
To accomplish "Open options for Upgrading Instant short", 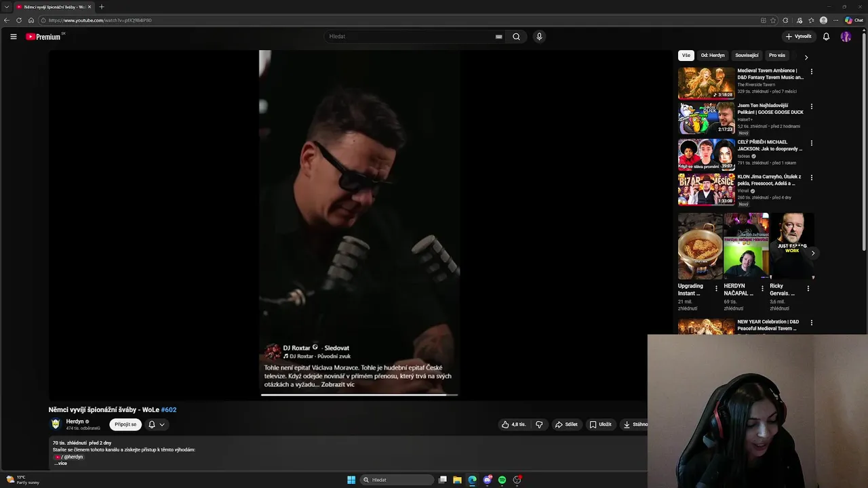I will 716,289.
